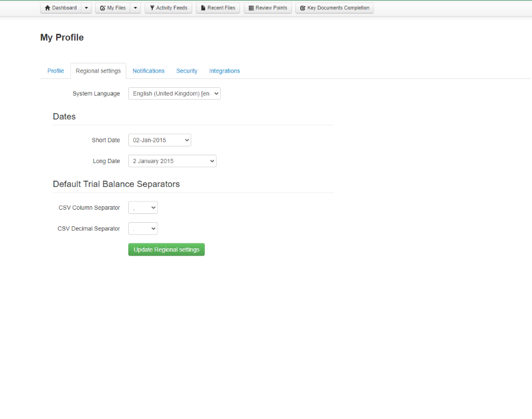532x419 pixels.
Task: Click the Dates section heading
Action: click(64, 117)
